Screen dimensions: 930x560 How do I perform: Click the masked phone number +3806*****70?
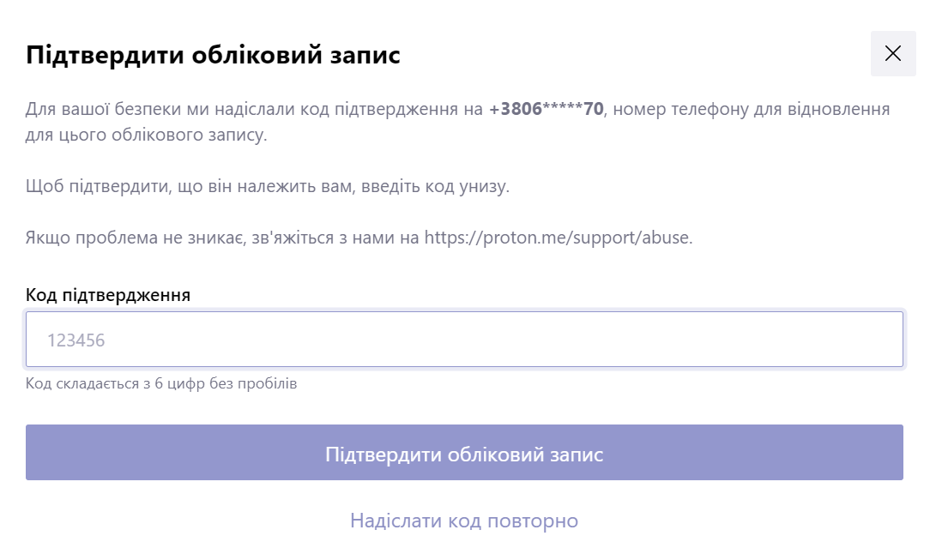click(547, 110)
